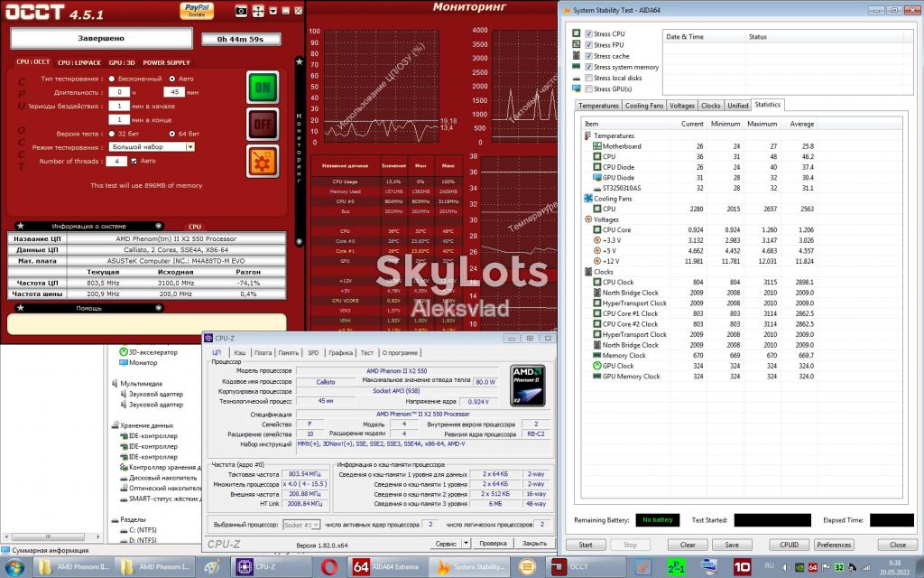This screenshot has width=924, height=578.
Task: Open the OCCT title bar down-arrow menu
Action: pyautogui.click(x=273, y=11)
